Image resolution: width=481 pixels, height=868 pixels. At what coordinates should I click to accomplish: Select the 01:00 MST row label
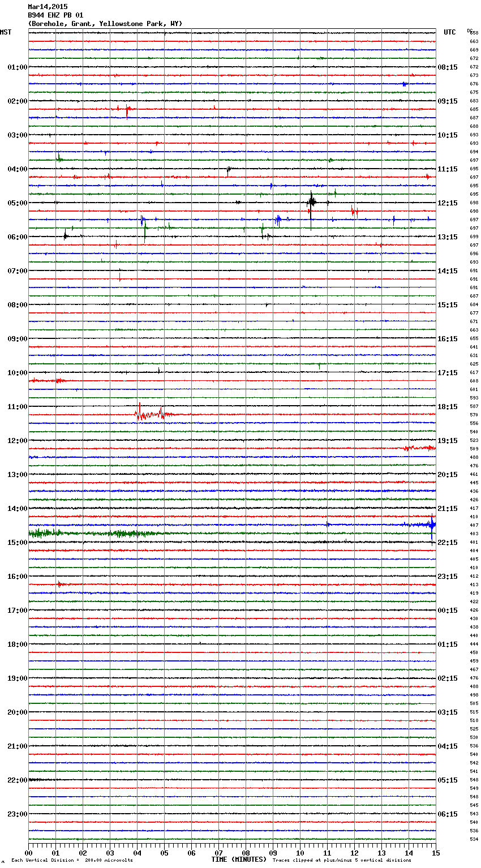(18, 67)
